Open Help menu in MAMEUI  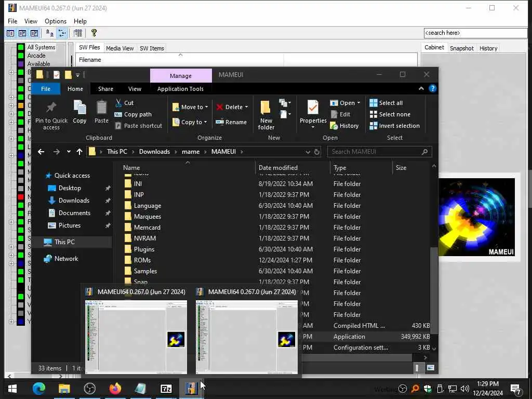click(80, 21)
